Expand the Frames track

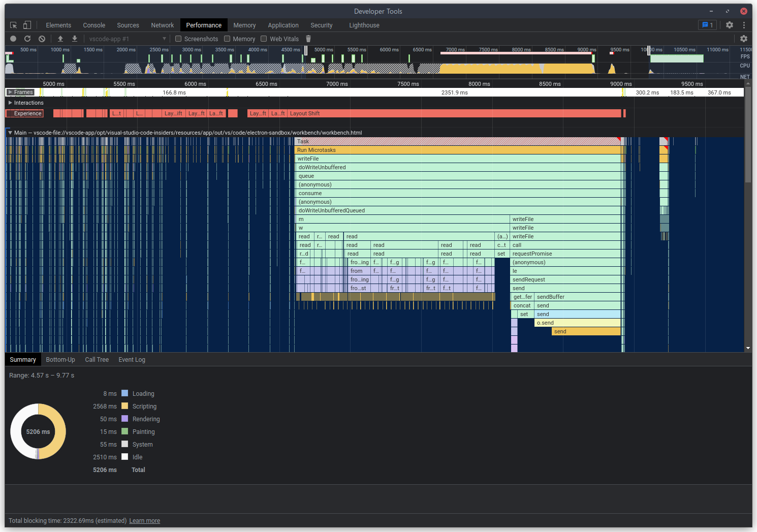(x=10, y=92)
